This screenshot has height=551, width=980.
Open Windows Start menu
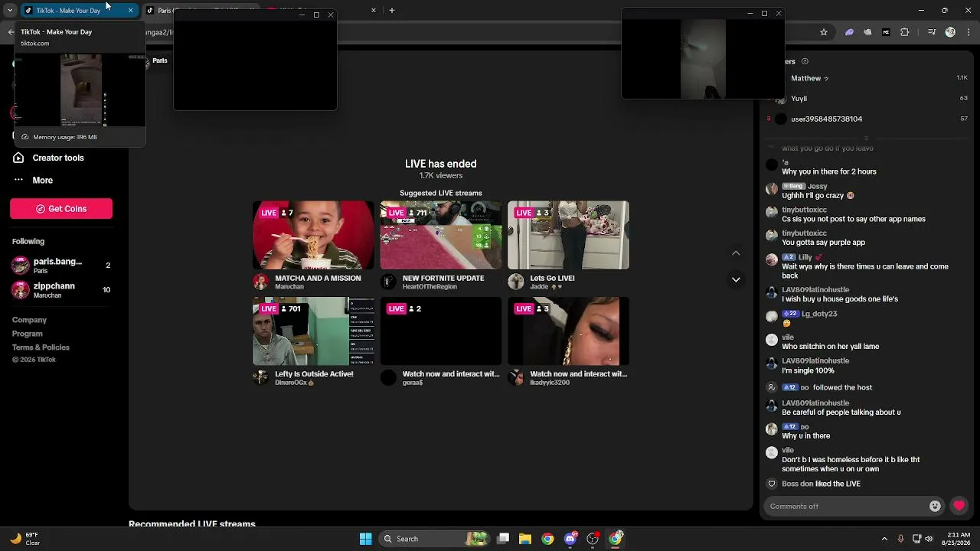366,539
